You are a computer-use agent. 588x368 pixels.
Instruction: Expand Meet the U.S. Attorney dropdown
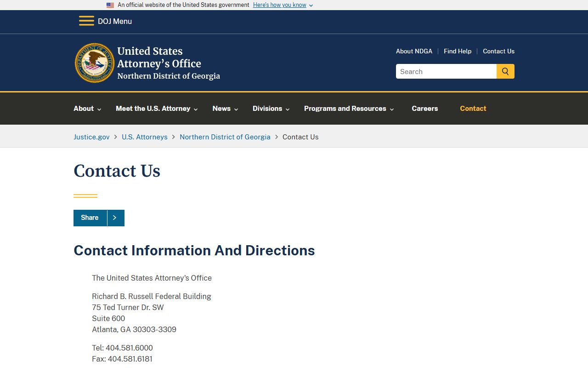(157, 109)
